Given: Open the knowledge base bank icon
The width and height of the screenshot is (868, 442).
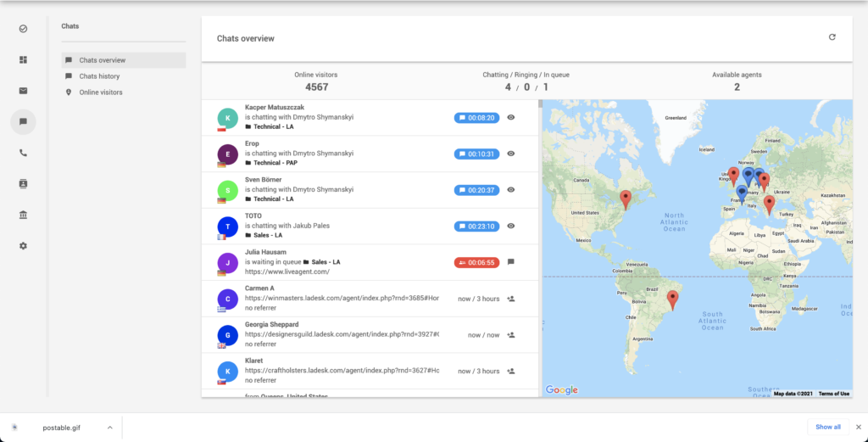Looking at the screenshot, I should tap(23, 215).
